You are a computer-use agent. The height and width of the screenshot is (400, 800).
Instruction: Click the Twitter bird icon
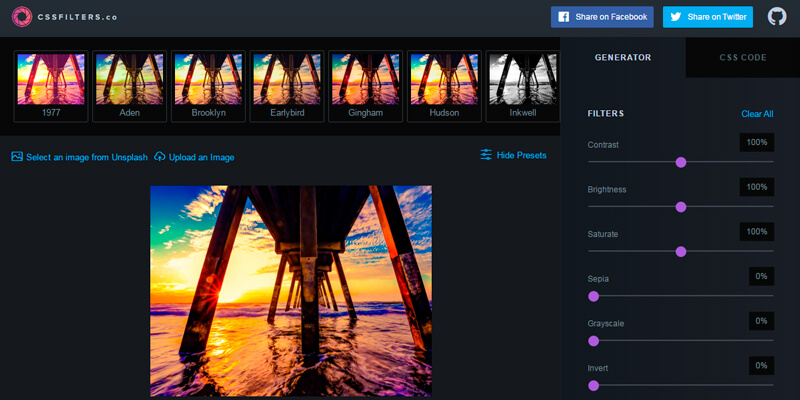tap(676, 17)
